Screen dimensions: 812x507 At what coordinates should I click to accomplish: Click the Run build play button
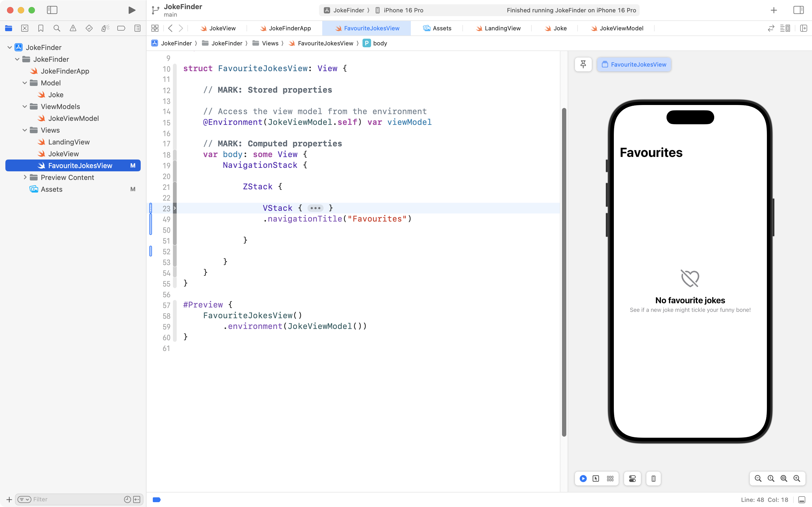pyautogui.click(x=132, y=10)
